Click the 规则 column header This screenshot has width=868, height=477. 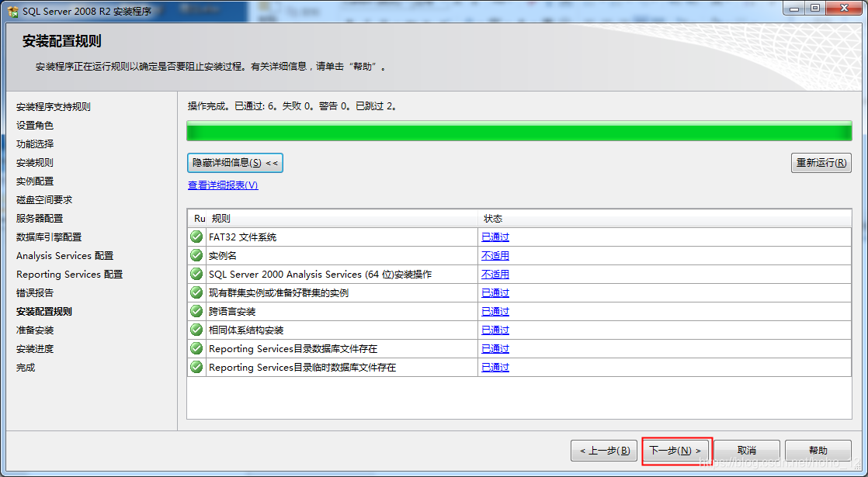click(342, 218)
